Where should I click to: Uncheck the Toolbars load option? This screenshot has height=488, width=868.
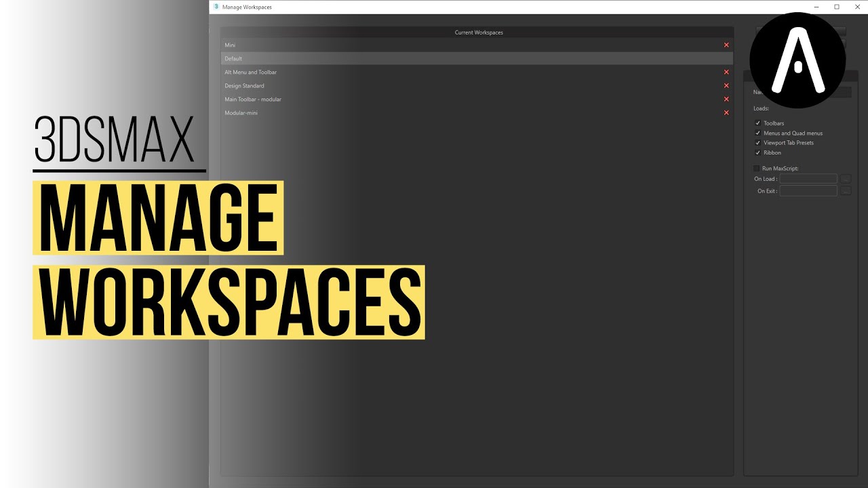[757, 123]
